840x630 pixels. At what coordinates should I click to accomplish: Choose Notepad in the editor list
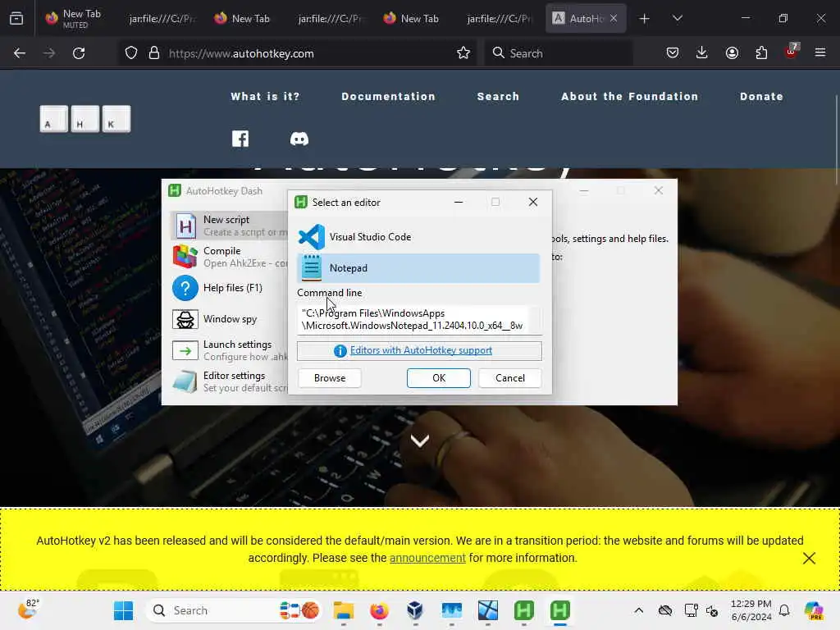pyautogui.click(x=418, y=268)
